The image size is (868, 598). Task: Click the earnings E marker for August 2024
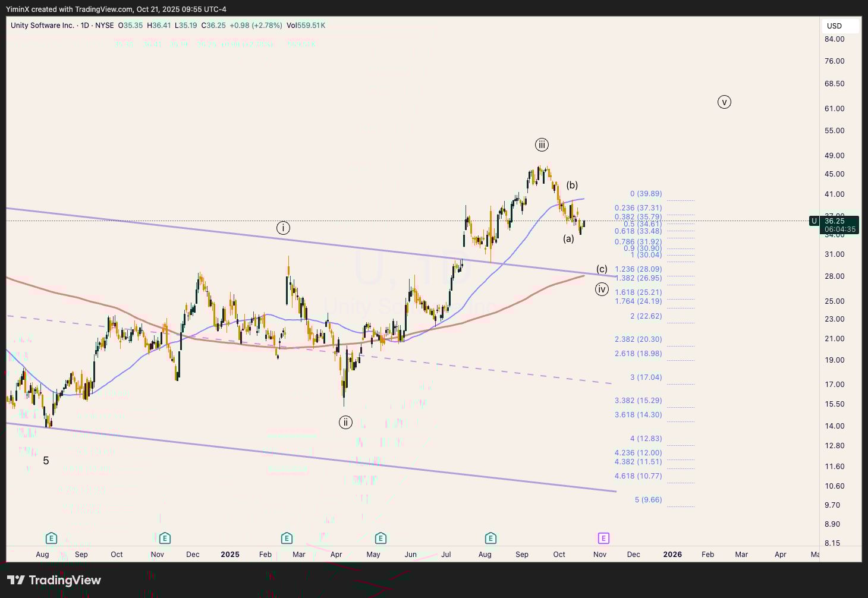[x=51, y=539]
